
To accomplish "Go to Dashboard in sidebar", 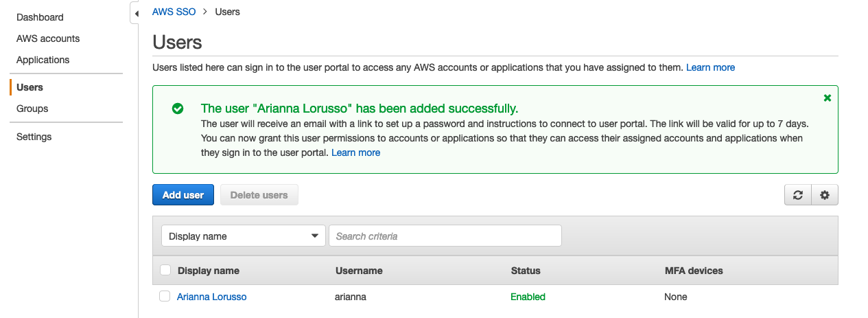I will click(40, 17).
